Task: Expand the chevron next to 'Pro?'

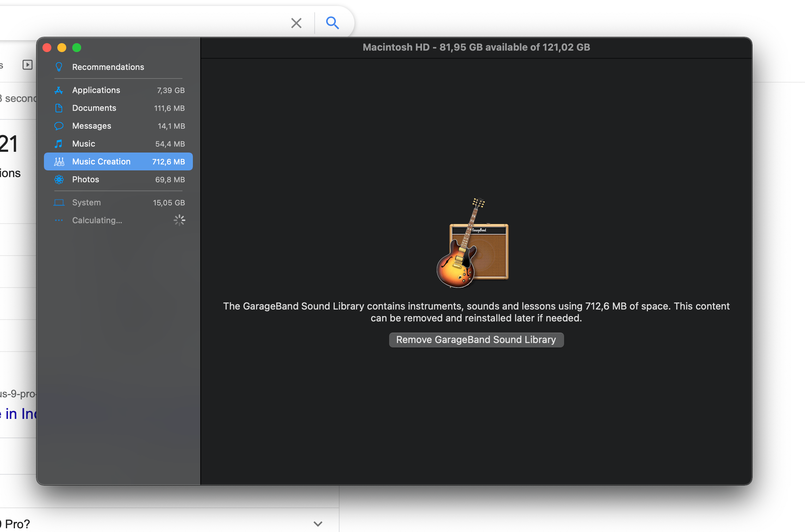Action: pyautogui.click(x=318, y=524)
